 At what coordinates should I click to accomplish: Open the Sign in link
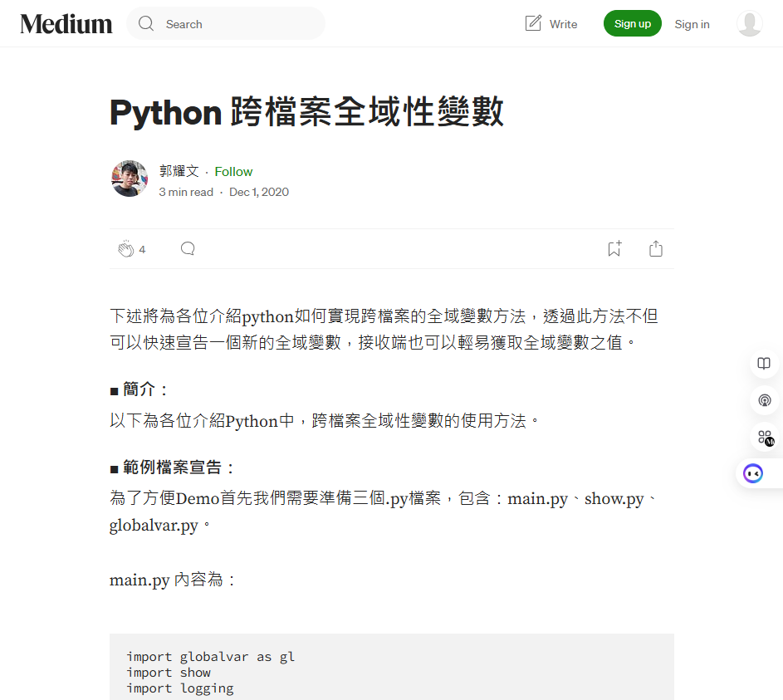pyautogui.click(x=692, y=24)
